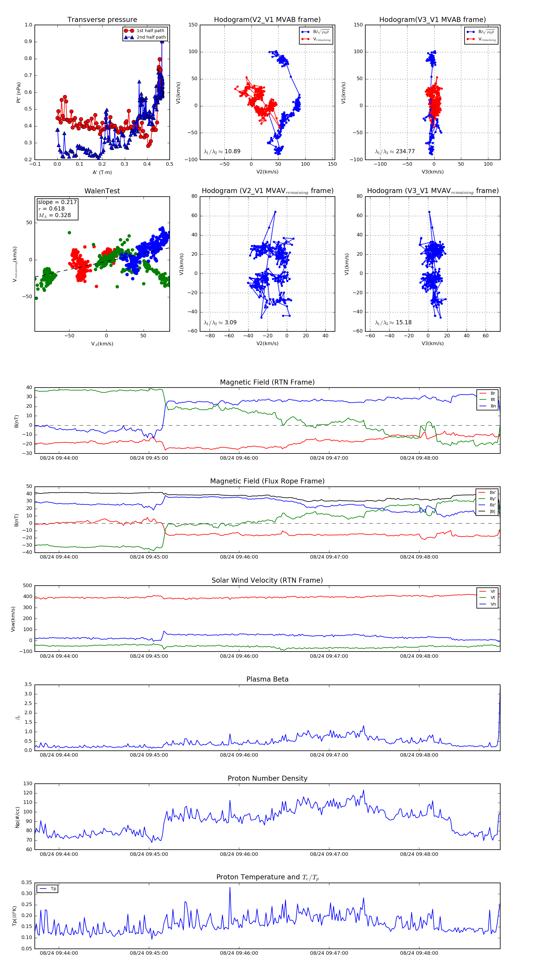Select the "Tp" legend entry
This screenshot has width=535, height=980.
point(48,889)
